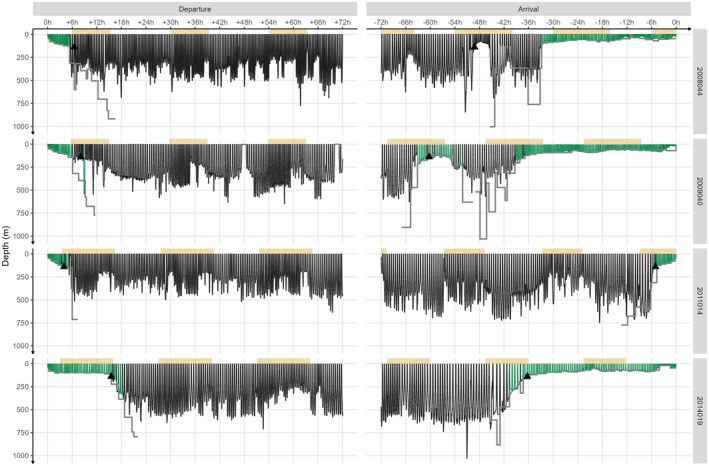Click the 1000 depth label in 2014019 row

click(22, 456)
